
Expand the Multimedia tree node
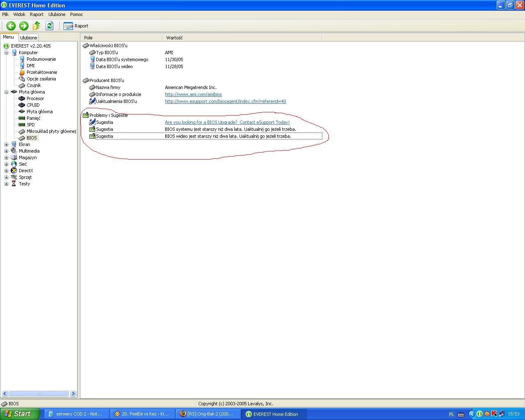coord(6,151)
